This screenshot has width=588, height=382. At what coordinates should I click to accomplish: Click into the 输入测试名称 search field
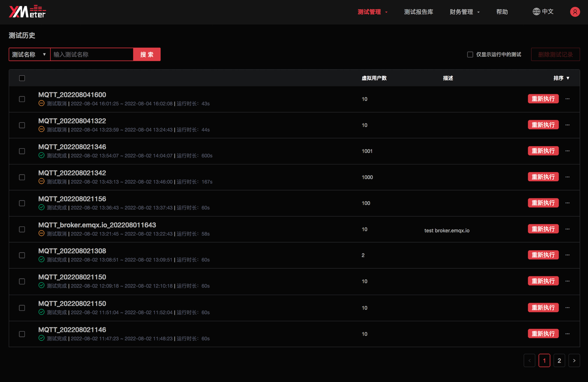click(x=92, y=54)
